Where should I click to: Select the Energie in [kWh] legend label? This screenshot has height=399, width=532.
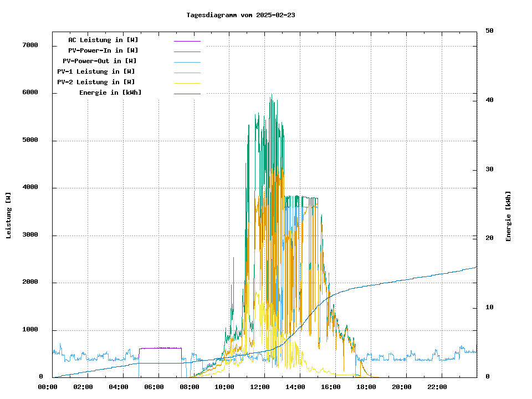pyautogui.click(x=110, y=93)
